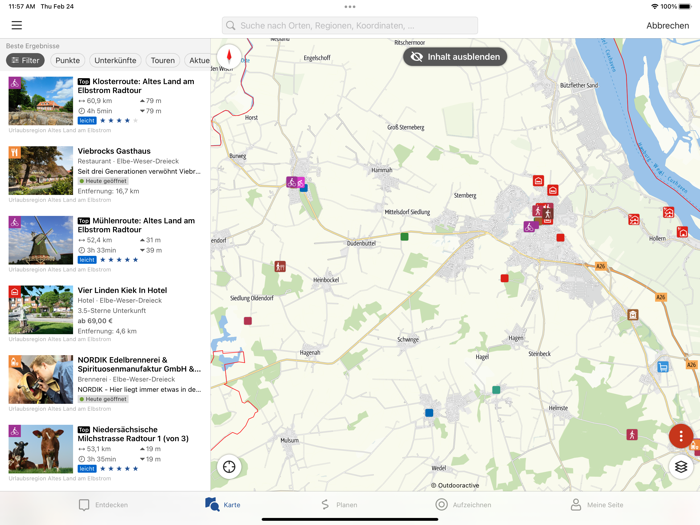Viewport: 700px width, 525px height.
Task: Select '52,4 km' distance of Mühlenroute
Action: [99, 240]
